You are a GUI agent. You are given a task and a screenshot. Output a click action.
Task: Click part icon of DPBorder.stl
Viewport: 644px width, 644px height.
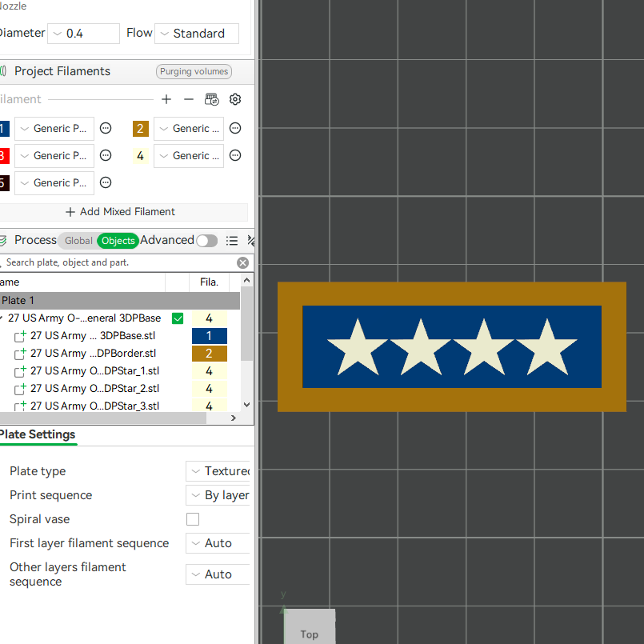[20, 354]
